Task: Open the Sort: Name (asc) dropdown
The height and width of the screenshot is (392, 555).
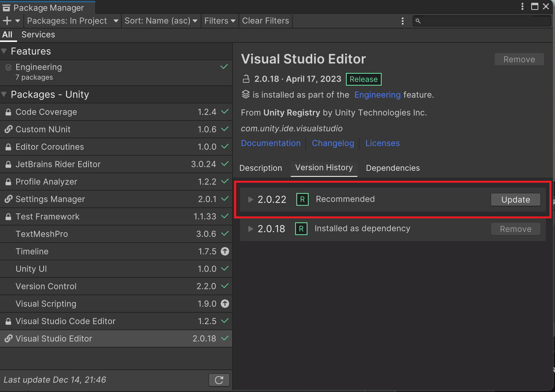Action: point(160,21)
